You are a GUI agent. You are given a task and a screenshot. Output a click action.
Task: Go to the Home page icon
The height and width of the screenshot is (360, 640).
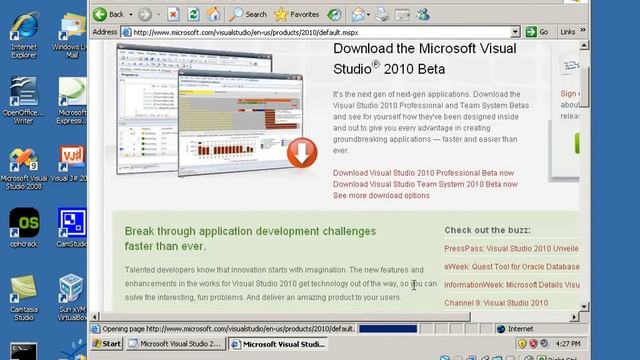point(213,15)
